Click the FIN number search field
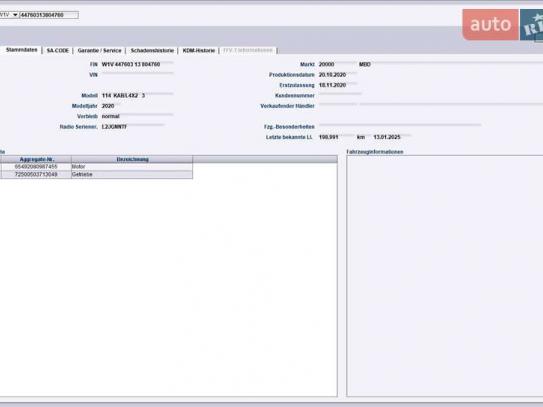This screenshot has width=543, height=407. 49,15
